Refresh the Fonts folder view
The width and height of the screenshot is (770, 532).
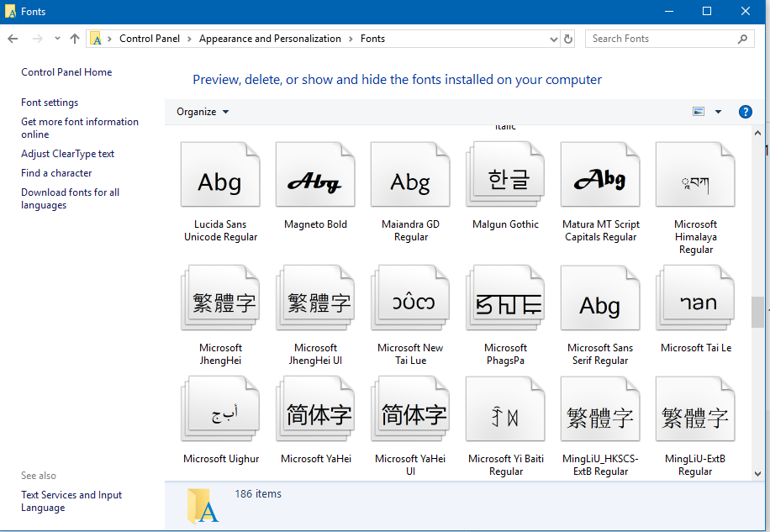pos(568,39)
